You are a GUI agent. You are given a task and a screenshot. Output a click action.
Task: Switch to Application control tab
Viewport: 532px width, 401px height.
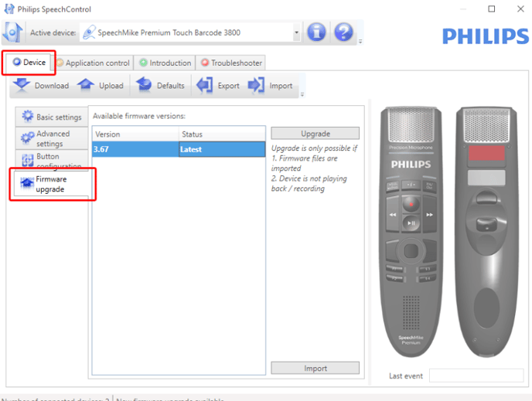coord(93,63)
